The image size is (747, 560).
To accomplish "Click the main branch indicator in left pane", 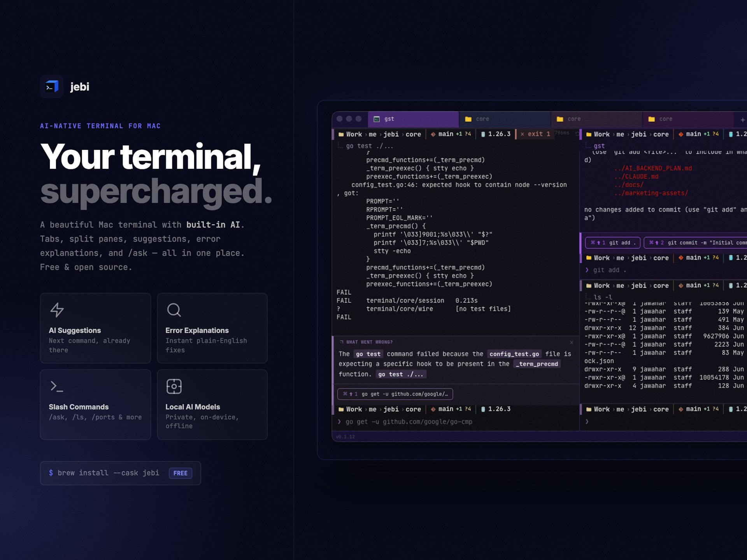I will tap(451, 134).
